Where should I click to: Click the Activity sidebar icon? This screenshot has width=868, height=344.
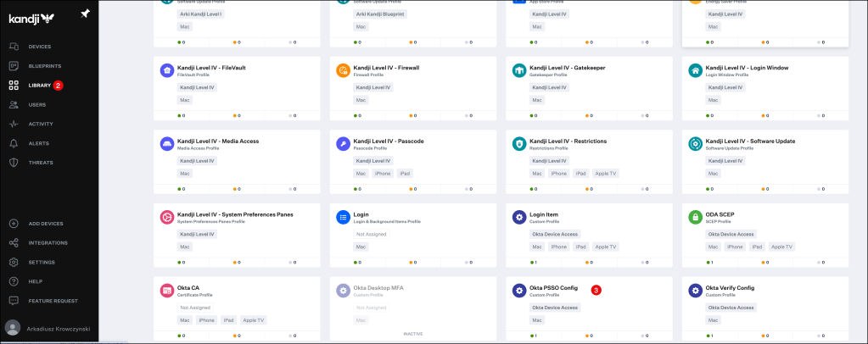tap(14, 124)
